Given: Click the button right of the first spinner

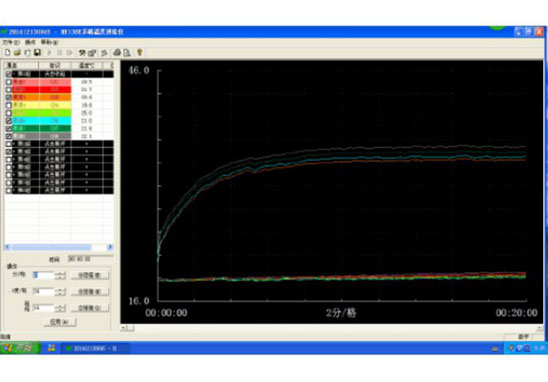Looking at the screenshot, I should pos(89,275).
